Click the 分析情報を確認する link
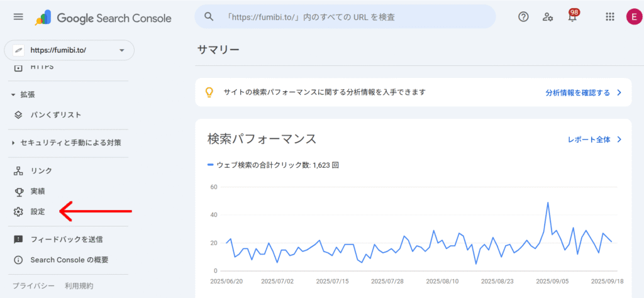The image size is (644, 298). pyautogui.click(x=578, y=92)
